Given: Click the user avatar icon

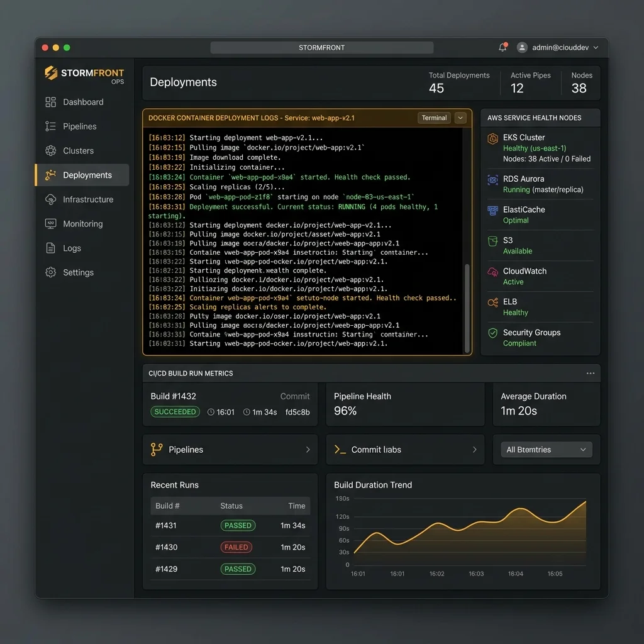Looking at the screenshot, I should [522, 48].
